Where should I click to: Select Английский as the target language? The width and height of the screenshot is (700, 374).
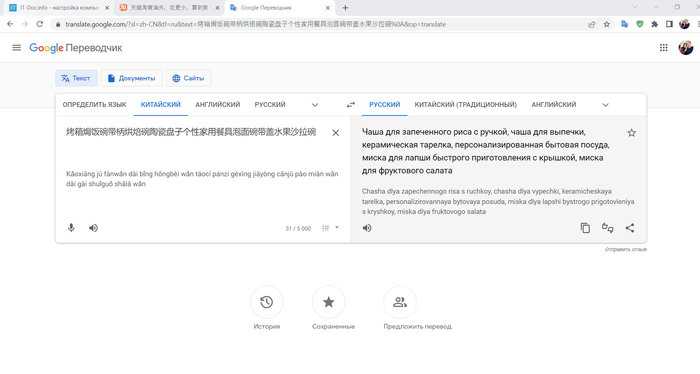(554, 104)
